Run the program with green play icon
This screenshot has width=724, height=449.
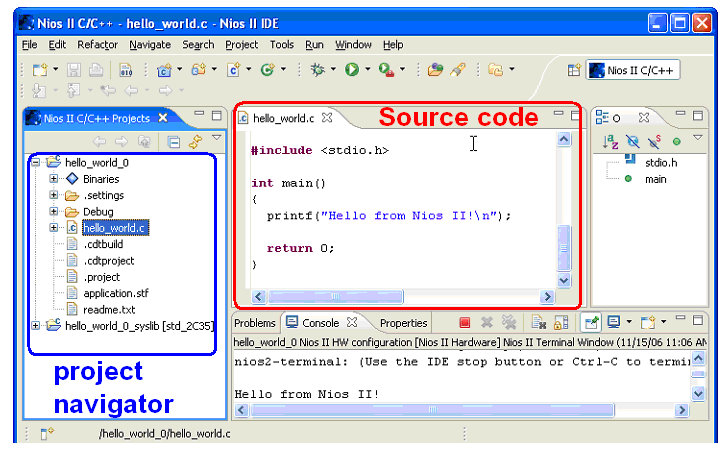[352, 70]
